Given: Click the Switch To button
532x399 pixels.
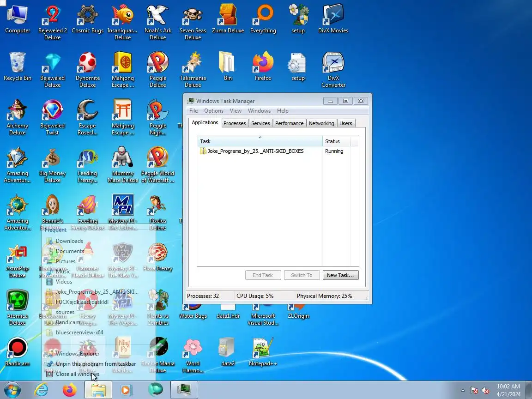Looking at the screenshot, I should tap(302, 275).
